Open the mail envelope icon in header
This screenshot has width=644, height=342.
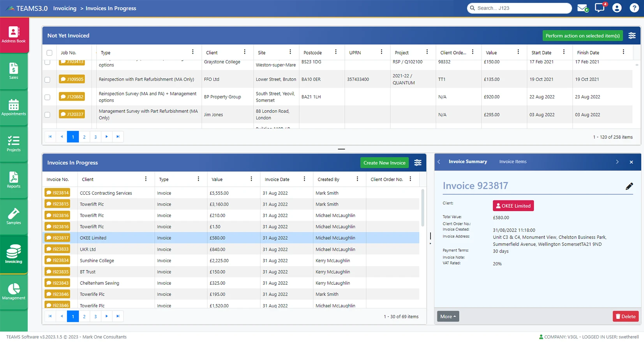click(582, 8)
